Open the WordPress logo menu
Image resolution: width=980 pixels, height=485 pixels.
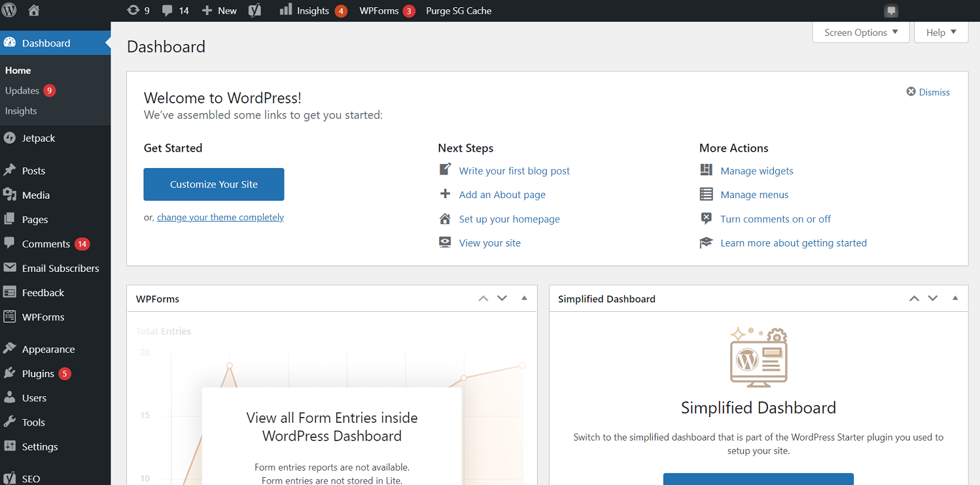(x=10, y=10)
